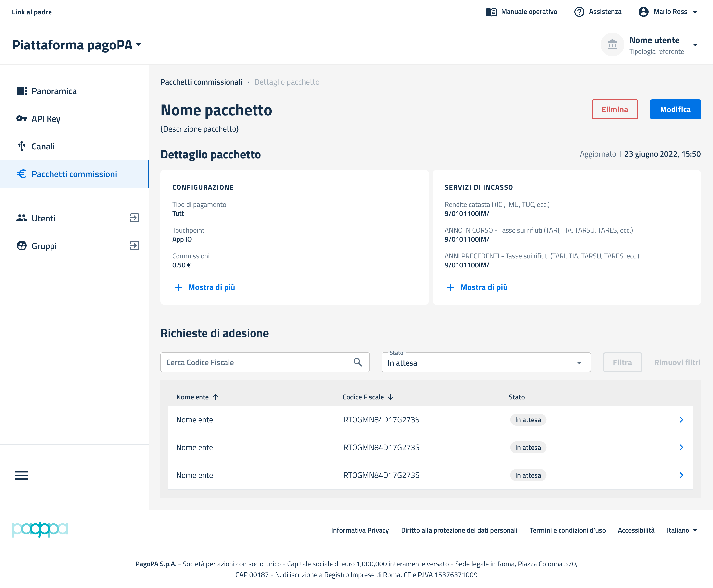The image size is (713, 588).
Task: Click the search magnifier icon
Action: 357,362
